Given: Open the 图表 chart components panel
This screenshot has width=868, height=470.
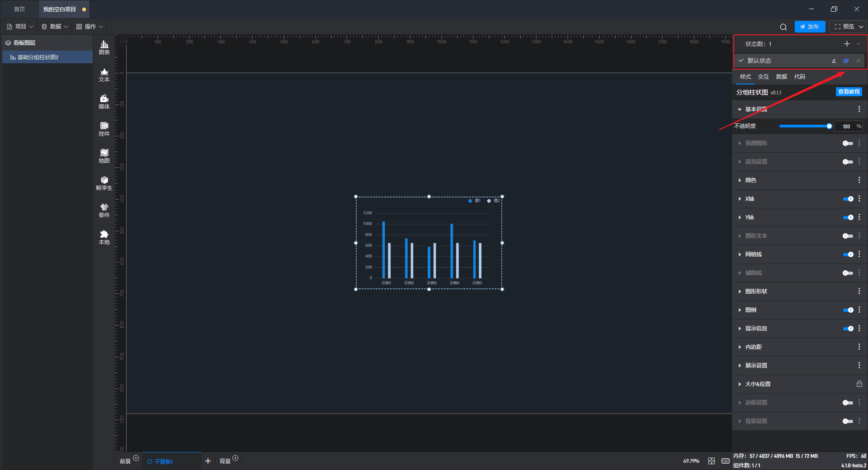Looking at the screenshot, I should [104, 47].
